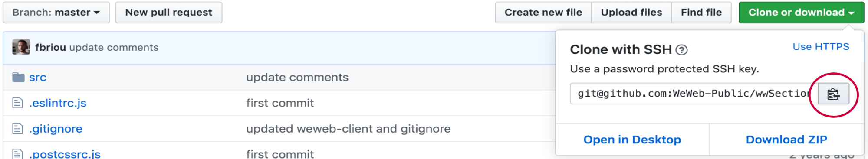Select the SSH clone URL field
This screenshot has height=159, width=868.
click(x=694, y=94)
